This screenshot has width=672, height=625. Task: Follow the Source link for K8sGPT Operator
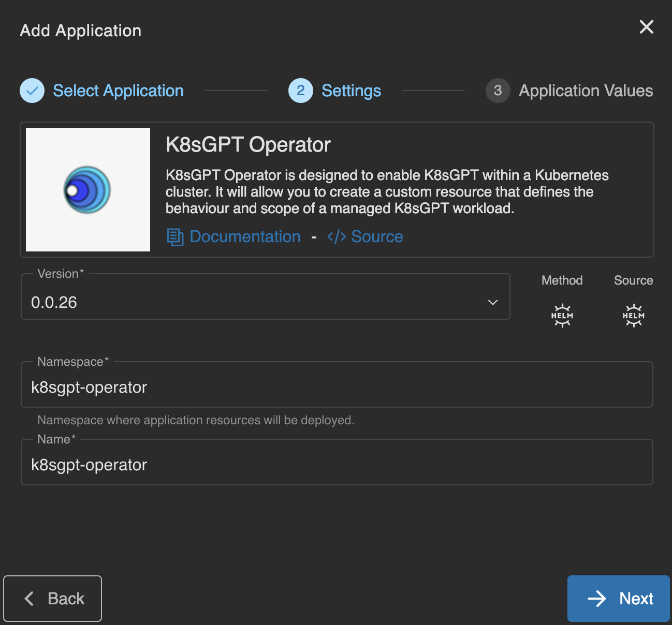[377, 237]
